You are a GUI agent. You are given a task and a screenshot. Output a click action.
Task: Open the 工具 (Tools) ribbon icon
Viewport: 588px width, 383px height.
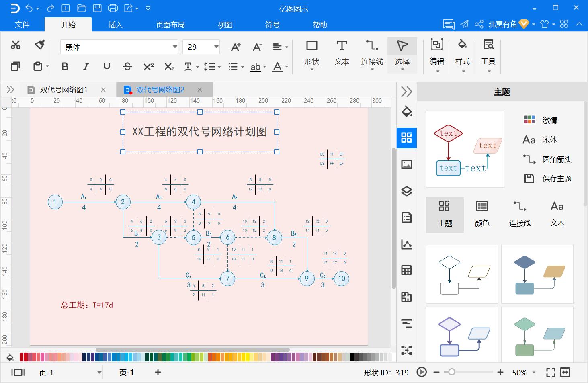488,54
